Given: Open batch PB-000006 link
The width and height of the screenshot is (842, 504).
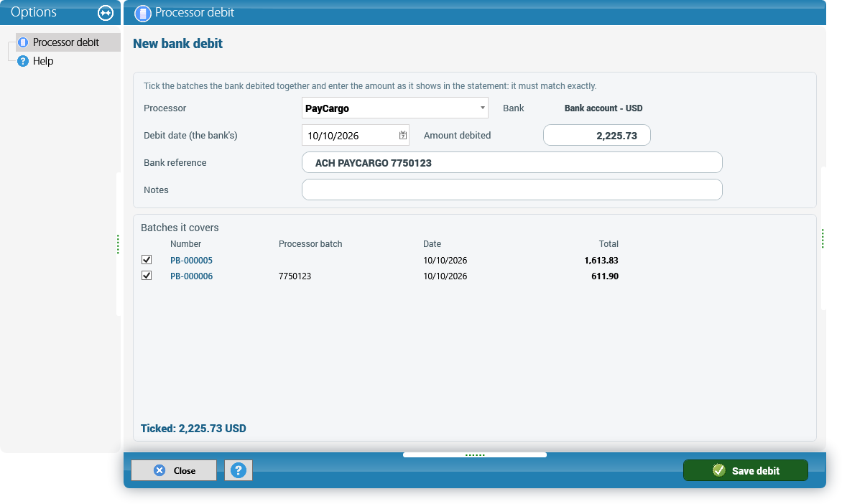Looking at the screenshot, I should 191,276.
